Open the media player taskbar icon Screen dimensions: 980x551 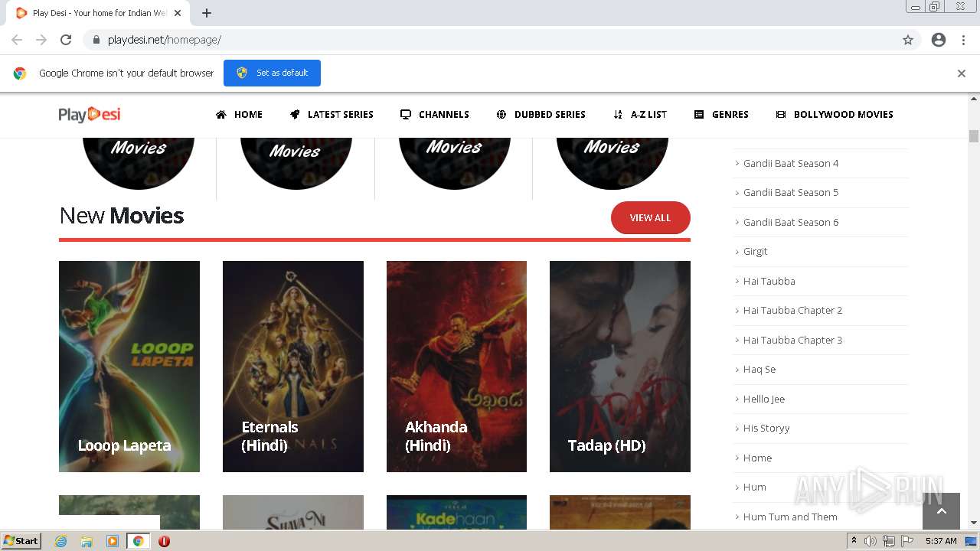tap(113, 541)
